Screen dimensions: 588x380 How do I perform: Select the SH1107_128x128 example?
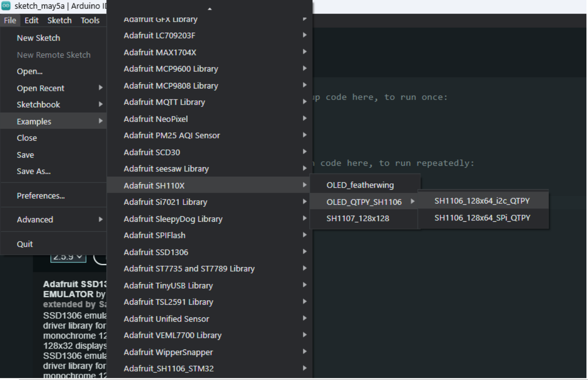click(x=358, y=219)
